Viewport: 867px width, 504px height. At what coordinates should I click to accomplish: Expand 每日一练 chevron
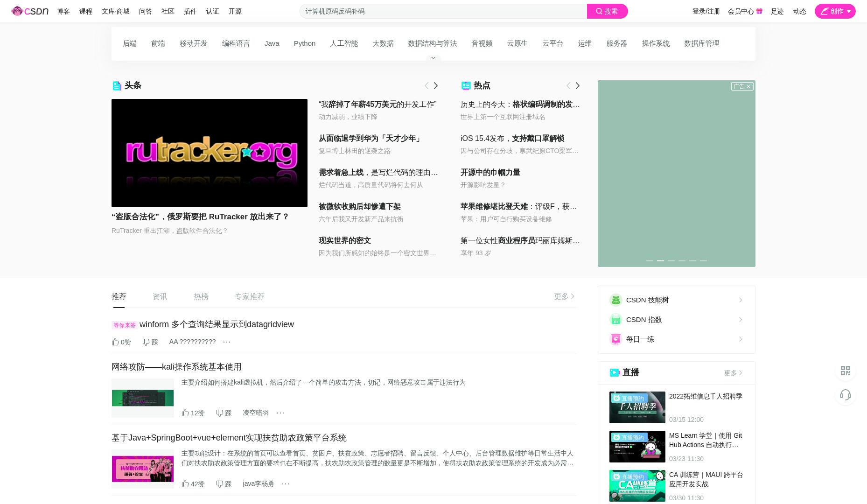point(741,339)
